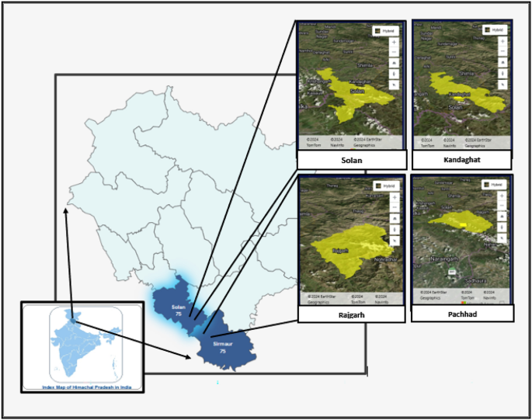Click the Nohradhar label on the Rajgarh map

click(x=385, y=259)
